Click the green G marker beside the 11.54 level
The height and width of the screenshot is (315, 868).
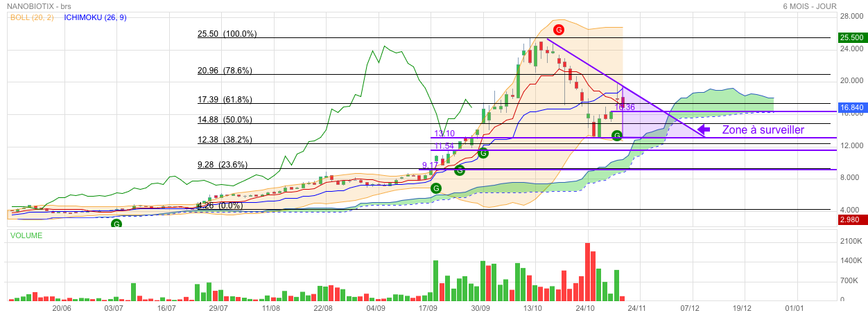click(483, 153)
